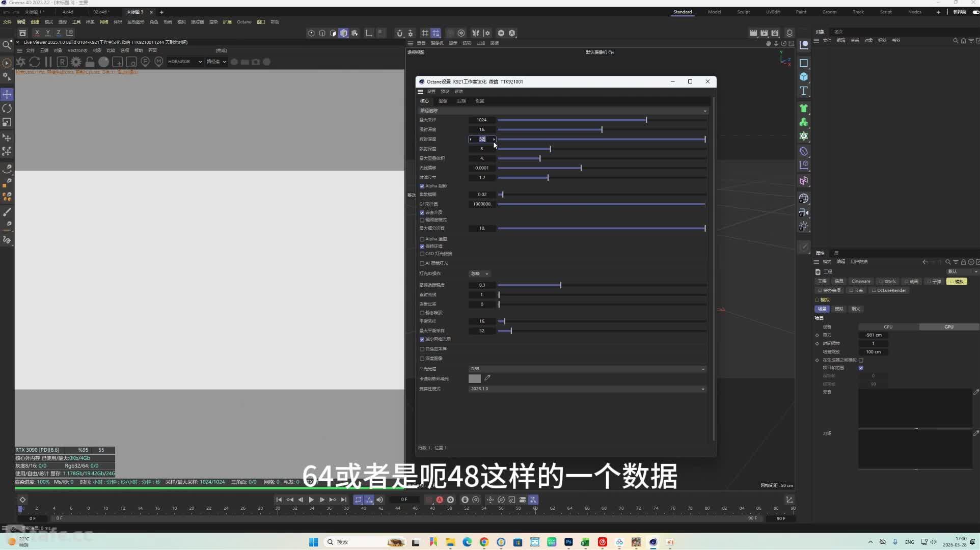Toggle the X axis lock
This screenshot has height=550, width=980.
(37, 33)
